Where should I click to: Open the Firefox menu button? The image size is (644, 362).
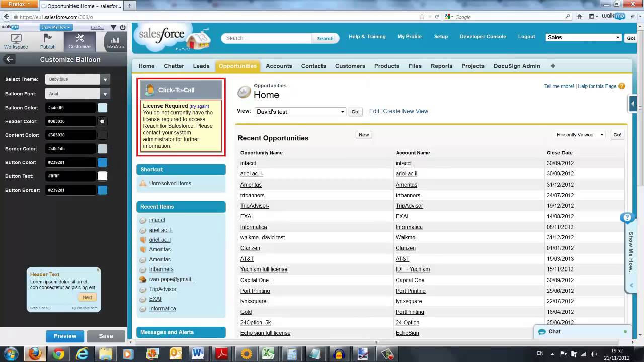pos(19,4)
